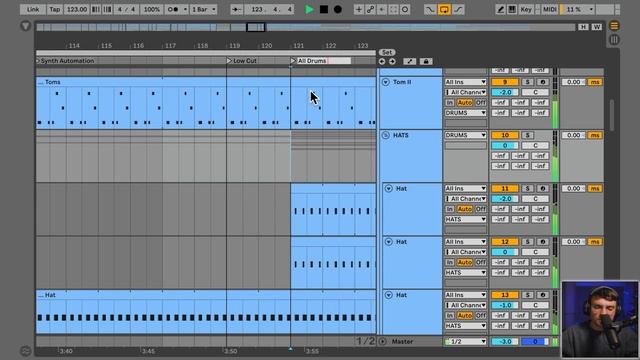The width and height of the screenshot is (640, 360).
Task: Toggle track 10 HATS activator
Action: click(505, 135)
